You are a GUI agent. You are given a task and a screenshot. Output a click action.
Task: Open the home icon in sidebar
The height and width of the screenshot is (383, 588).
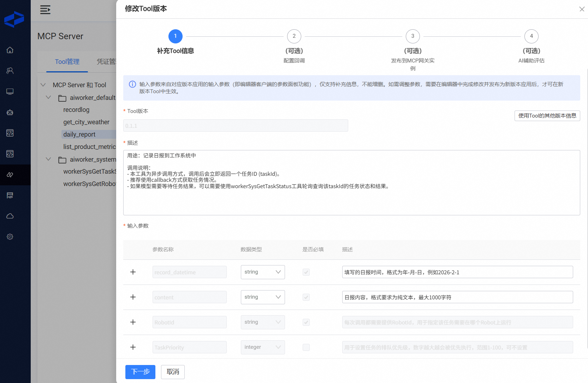[10, 50]
